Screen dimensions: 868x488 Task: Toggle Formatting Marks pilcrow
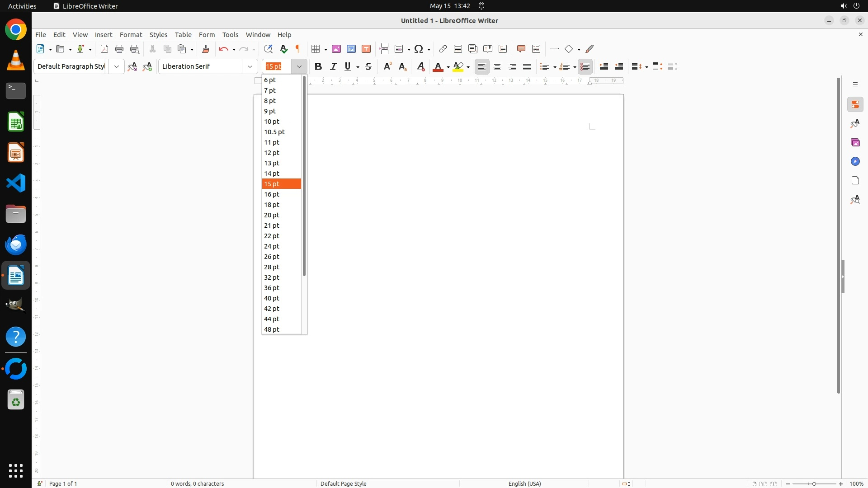pyautogui.click(x=298, y=49)
